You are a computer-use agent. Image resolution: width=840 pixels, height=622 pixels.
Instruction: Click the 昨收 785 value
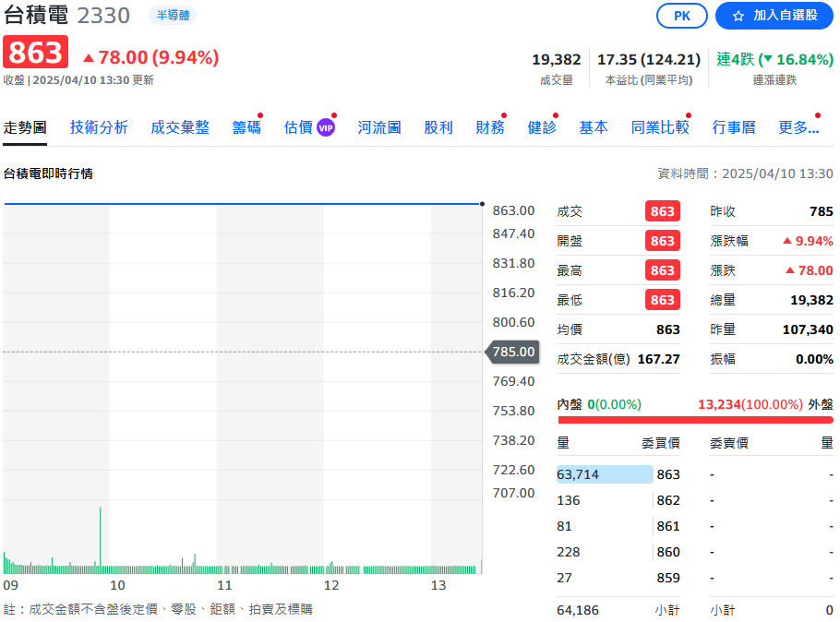[822, 211]
